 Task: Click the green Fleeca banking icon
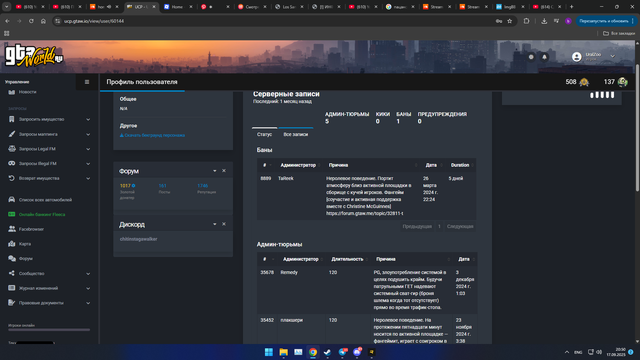pyautogui.click(x=11, y=214)
